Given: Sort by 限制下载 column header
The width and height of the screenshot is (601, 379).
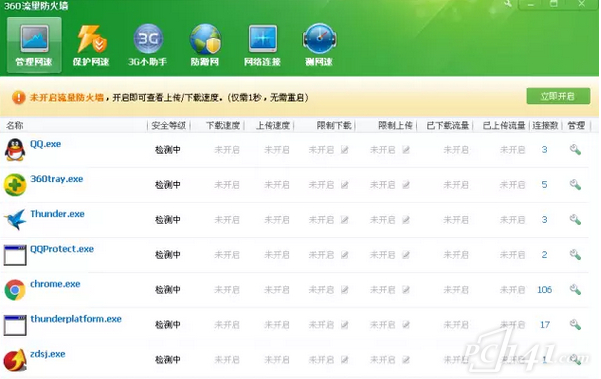Looking at the screenshot, I should pyautogui.click(x=334, y=125).
